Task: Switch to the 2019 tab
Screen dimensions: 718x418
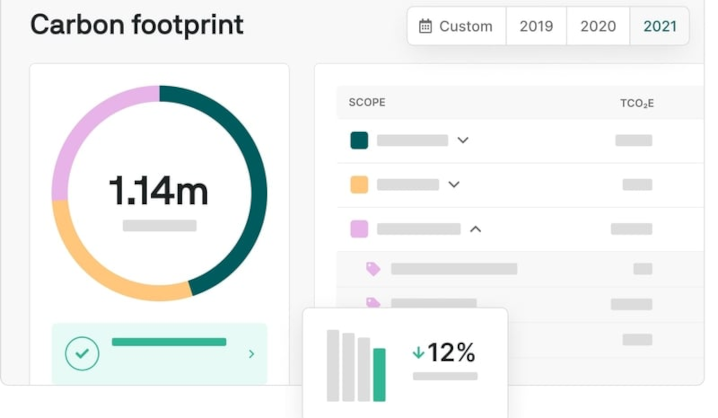Action: pos(536,26)
